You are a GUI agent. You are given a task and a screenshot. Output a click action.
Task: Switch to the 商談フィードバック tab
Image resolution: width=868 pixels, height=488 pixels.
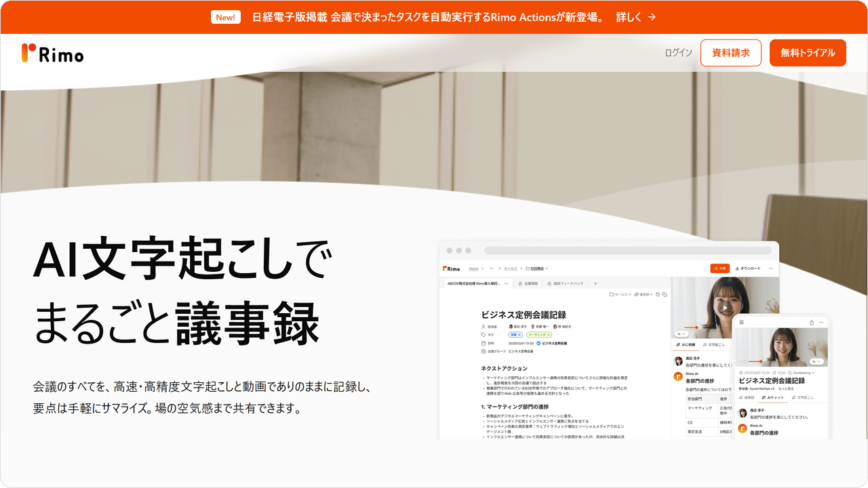(x=566, y=283)
